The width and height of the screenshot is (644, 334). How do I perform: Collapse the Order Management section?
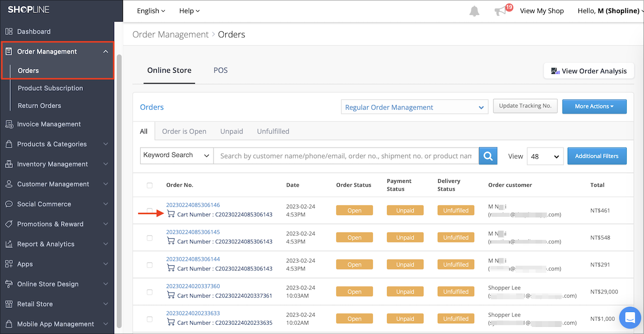(106, 51)
